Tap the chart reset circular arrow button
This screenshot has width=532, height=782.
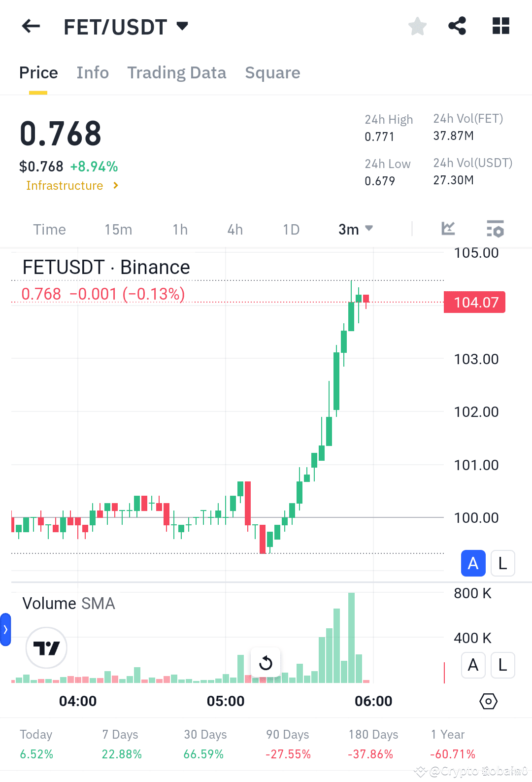coord(266,663)
